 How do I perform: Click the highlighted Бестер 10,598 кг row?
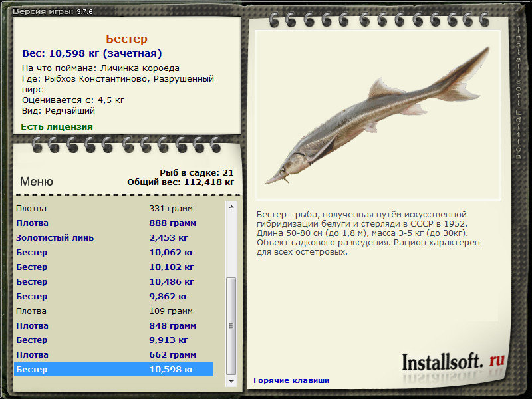coord(114,369)
